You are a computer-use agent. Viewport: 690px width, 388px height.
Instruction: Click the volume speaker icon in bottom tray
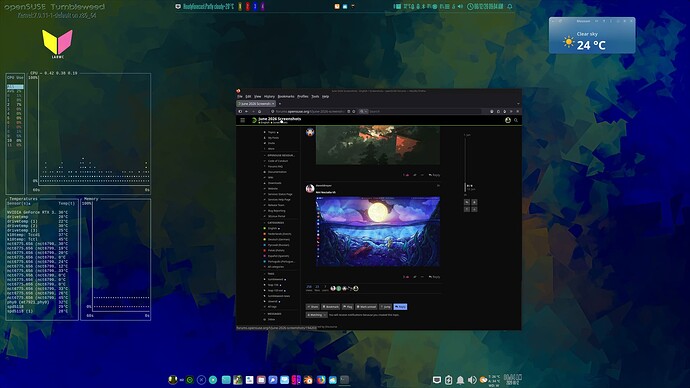[472, 380]
